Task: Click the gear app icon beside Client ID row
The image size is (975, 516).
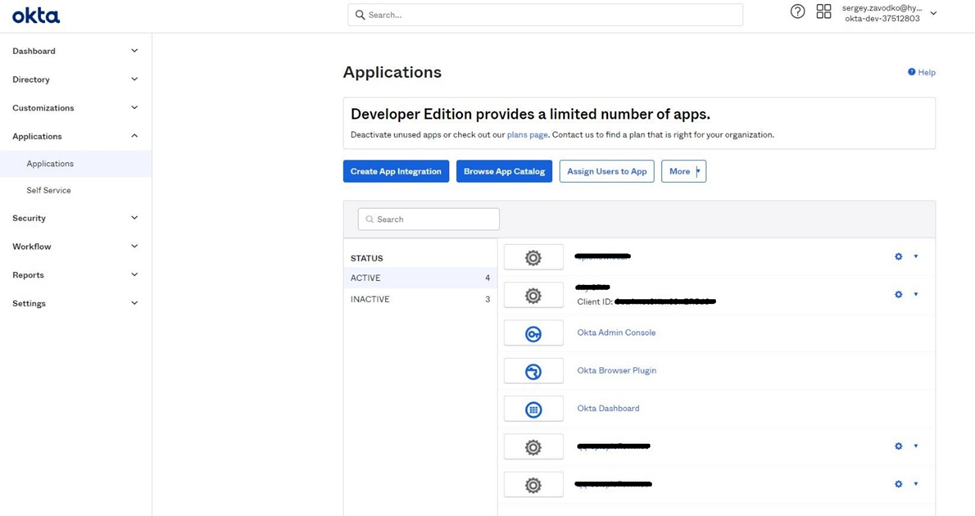Action: [534, 295]
